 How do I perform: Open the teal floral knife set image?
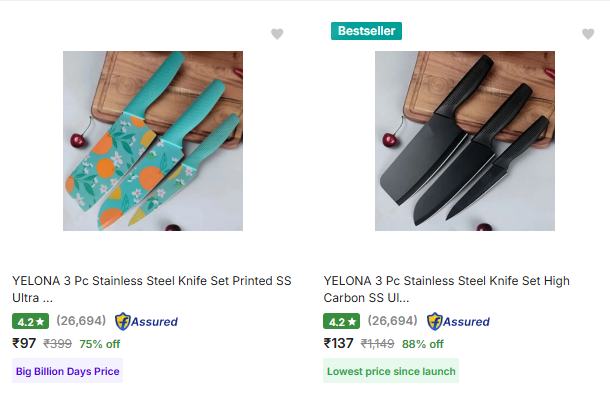pyautogui.click(x=153, y=141)
